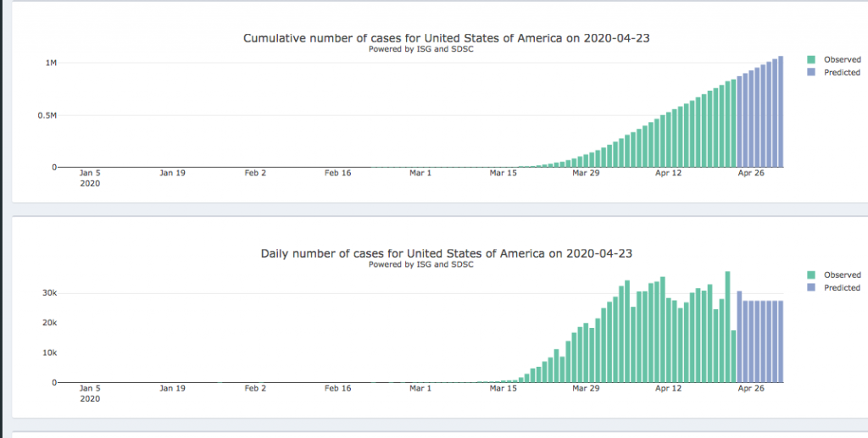Click the 'Feb 16' label on cumulative chart axis
The height and width of the screenshot is (438, 868).
click(x=338, y=173)
